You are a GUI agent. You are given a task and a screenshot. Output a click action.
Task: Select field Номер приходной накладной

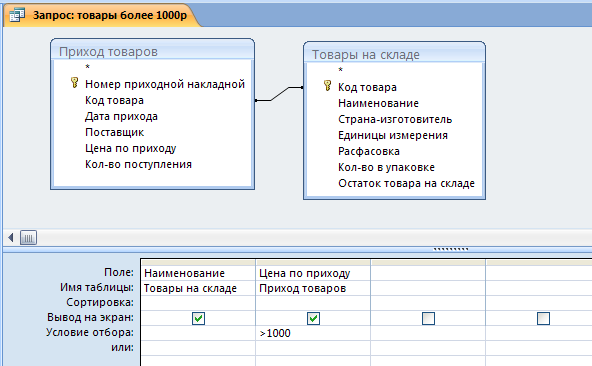(165, 84)
